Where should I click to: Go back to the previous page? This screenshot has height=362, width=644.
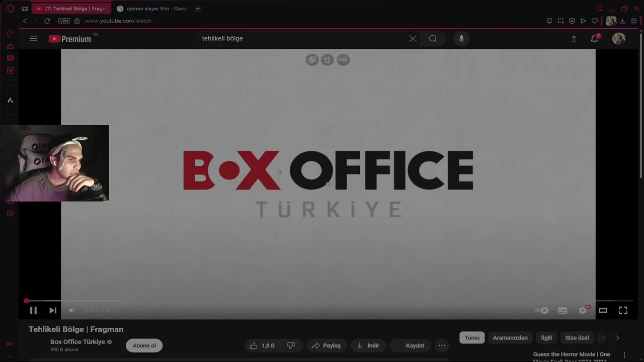25,21
